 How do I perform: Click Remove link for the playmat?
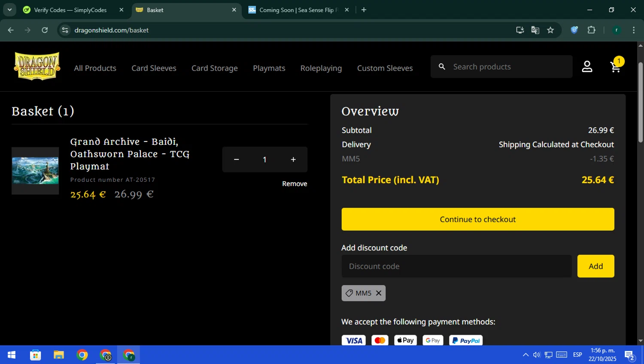[295, 184]
